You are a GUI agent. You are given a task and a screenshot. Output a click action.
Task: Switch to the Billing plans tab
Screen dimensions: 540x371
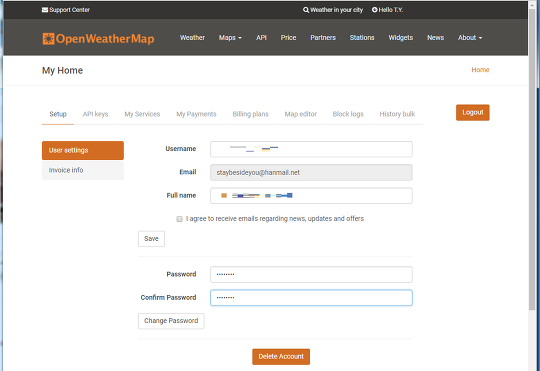tap(250, 114)
